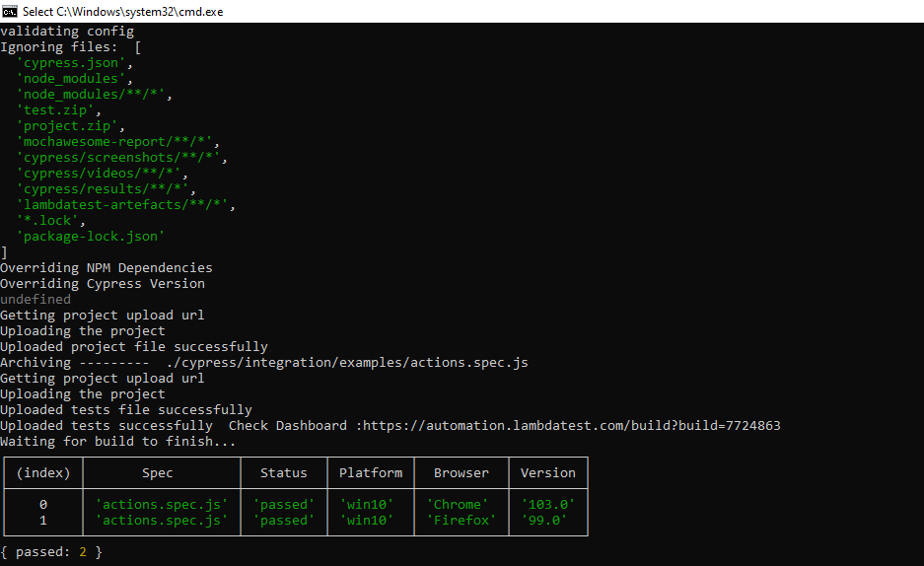Open the cmd.exe title bar system icon
The height and width of the screenshot is (566, 924).
click(x=10, y=11)
